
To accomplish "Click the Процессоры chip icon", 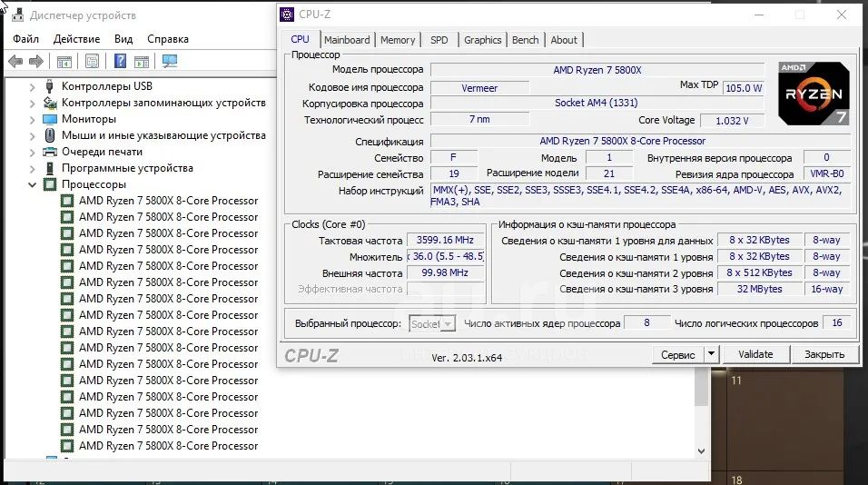I will [x=50, y=184].
